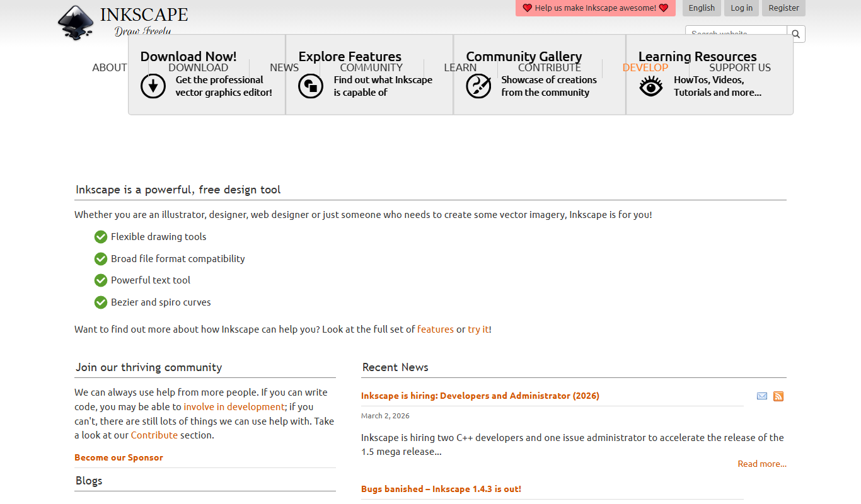861x504 pixels.
Task: Click Help us make Inkscape awesome banner
Action: tap(596, 8)
